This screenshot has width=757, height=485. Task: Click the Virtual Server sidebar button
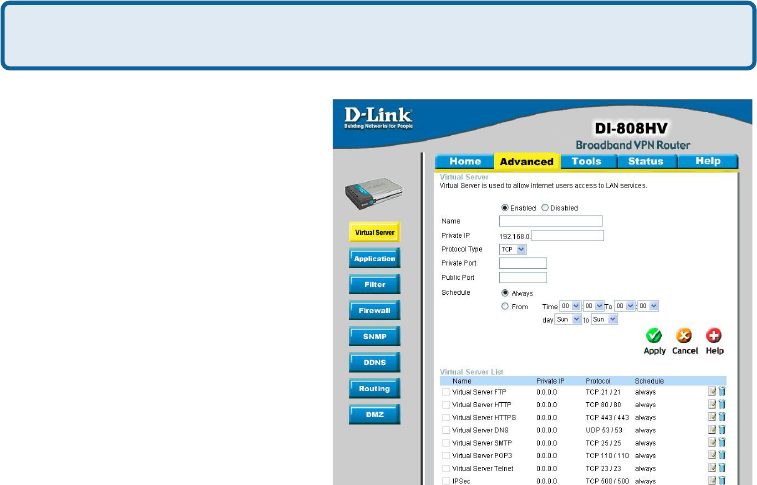[374, 232]
